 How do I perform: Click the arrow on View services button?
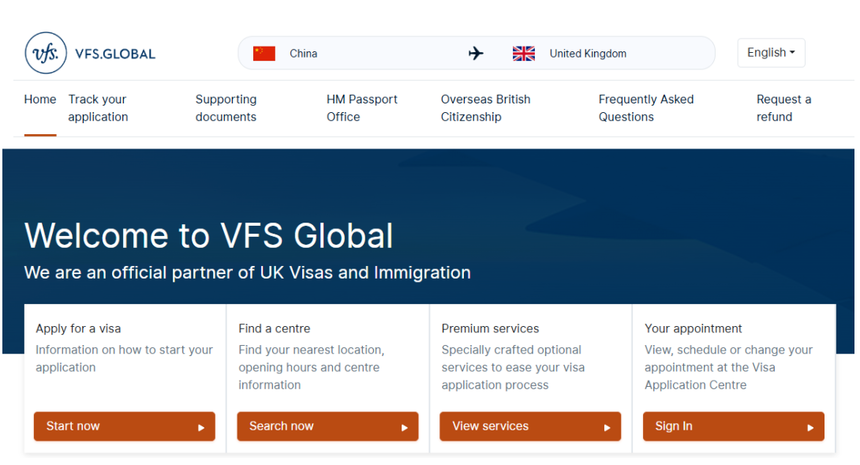(607, 427)
